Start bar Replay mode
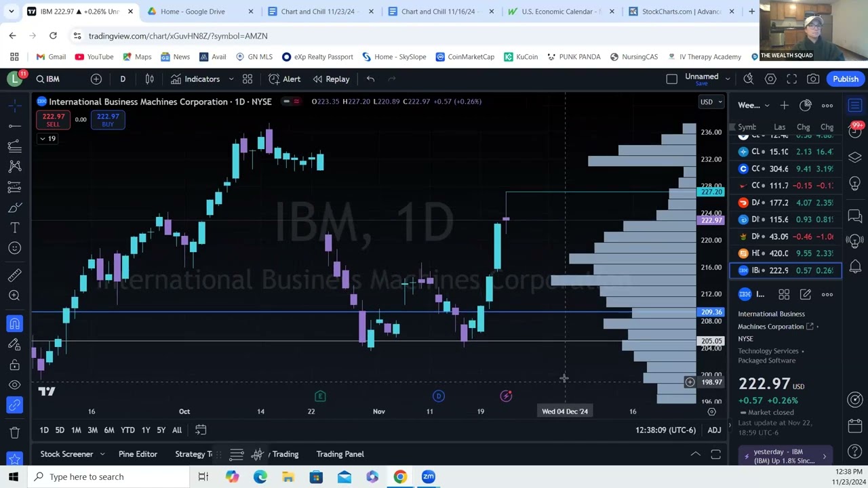This screenshot has width=868, height=488. coord(332,79)
